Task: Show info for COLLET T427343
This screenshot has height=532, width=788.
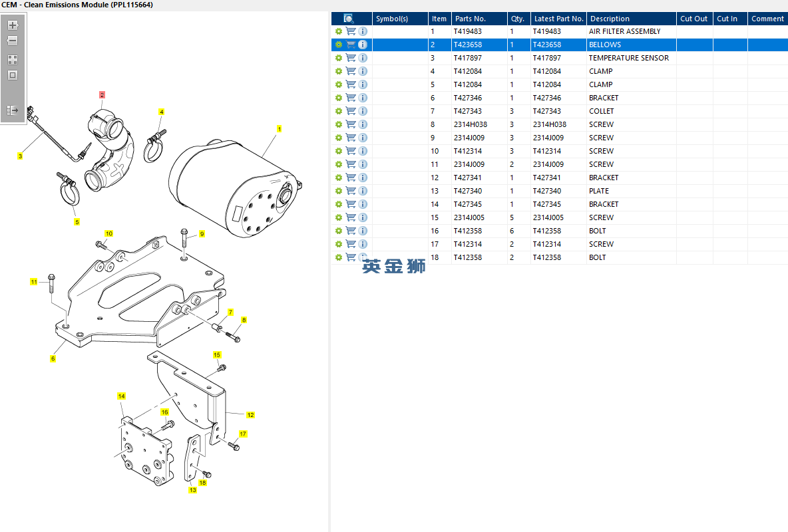Action: (x=363, y=111)
